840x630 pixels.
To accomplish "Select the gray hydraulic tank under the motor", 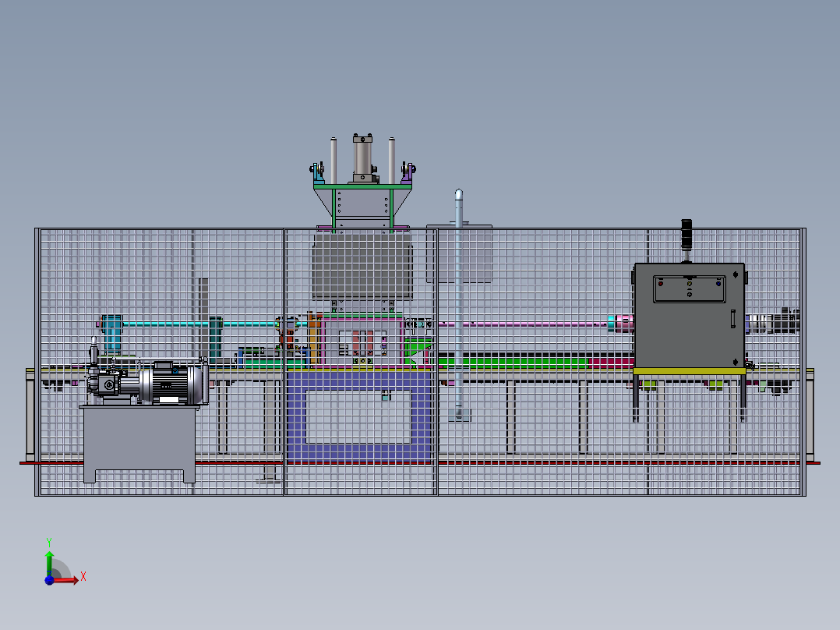I will 139,444.
